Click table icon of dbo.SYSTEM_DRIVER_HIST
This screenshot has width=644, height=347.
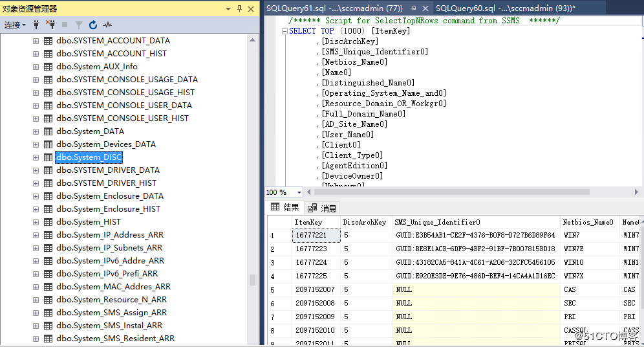(x=48, y=183)
